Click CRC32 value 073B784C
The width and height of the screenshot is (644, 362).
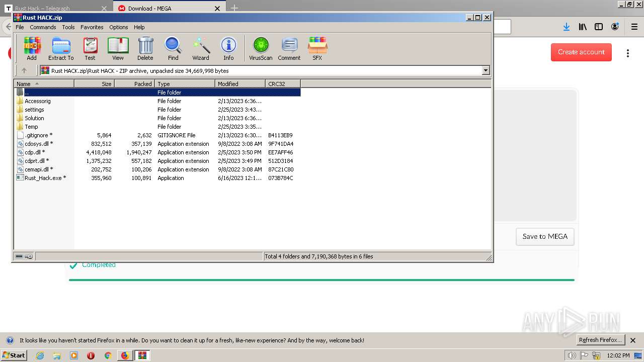(281, 178)
